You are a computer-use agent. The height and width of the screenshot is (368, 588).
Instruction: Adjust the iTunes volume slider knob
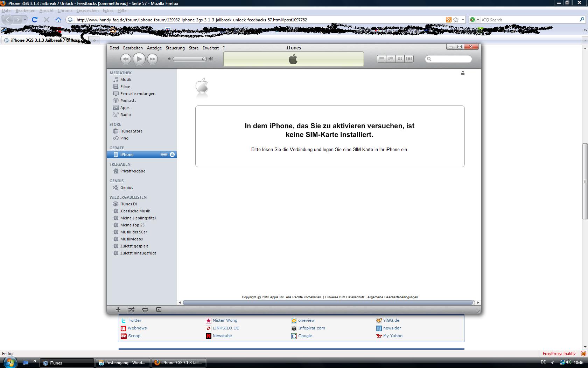pos(204,59)
